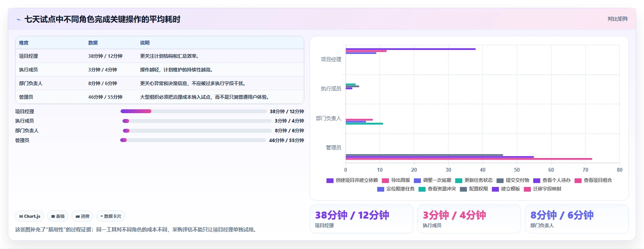644x249 pixels.
Task: Open the 项目经理 stat card
Action: pos(362,219)
